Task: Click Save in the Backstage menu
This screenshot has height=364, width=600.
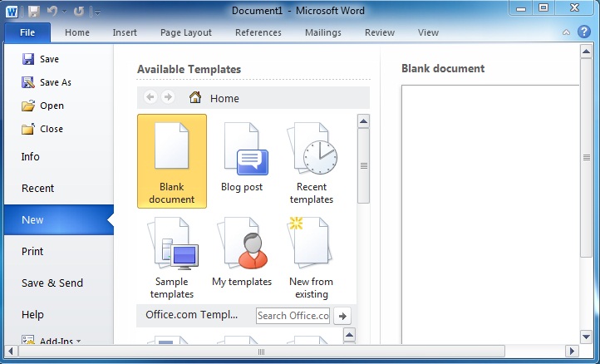Action: 41,59
